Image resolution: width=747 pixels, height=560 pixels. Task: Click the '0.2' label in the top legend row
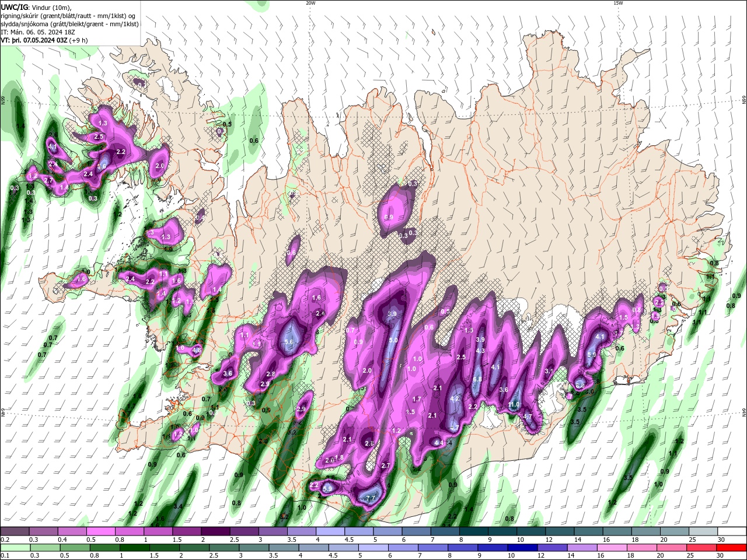5,540
